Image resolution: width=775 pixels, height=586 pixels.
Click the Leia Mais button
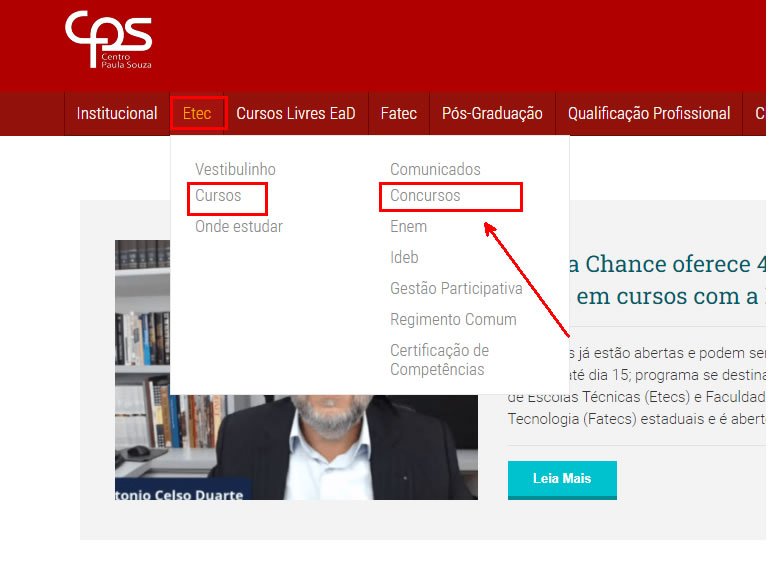562,479
